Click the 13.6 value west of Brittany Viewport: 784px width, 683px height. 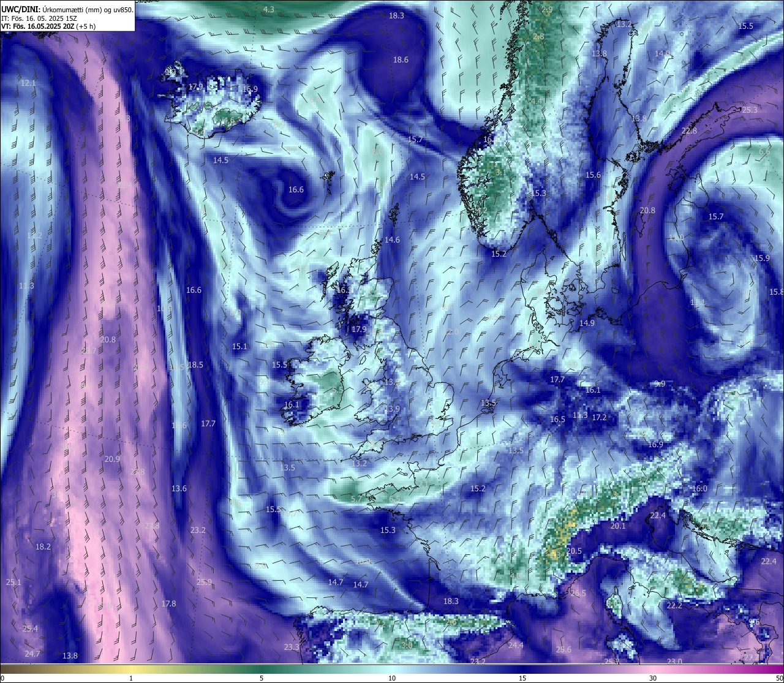pos(179,488)
